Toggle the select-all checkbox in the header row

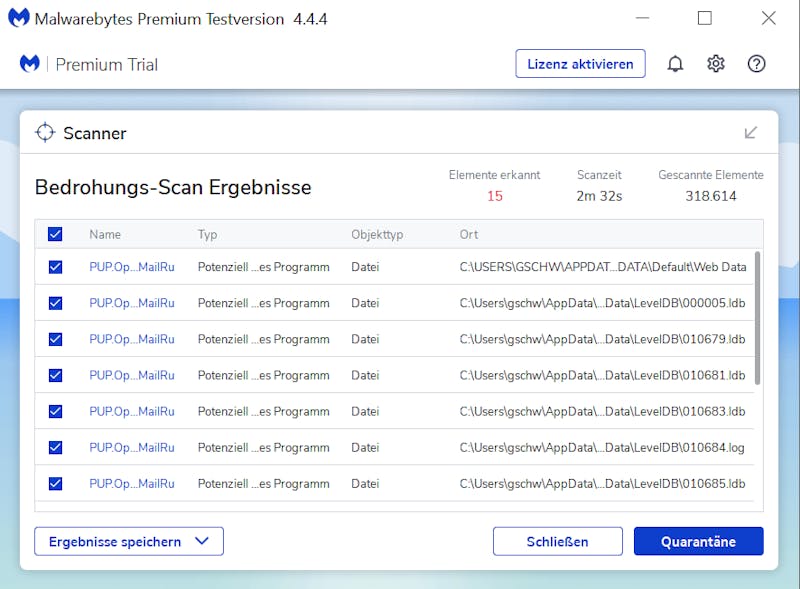pyautogui.click(x=55, y=234)
